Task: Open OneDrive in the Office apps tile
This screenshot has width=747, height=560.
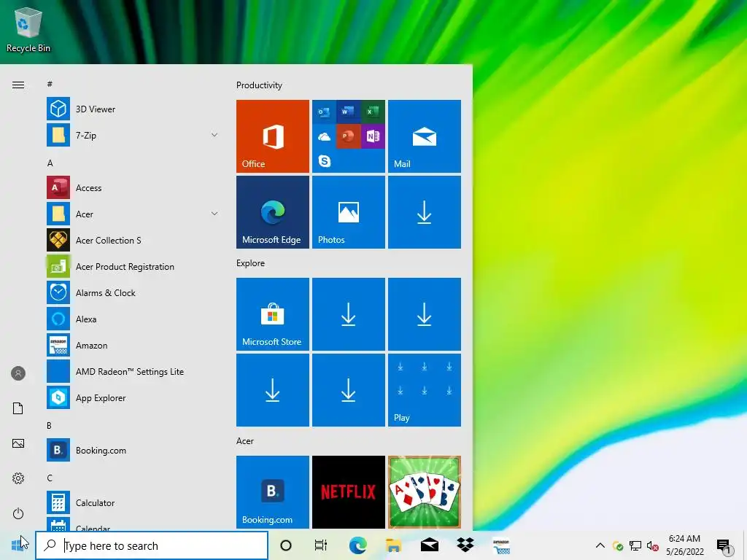Action: point(324,136)
